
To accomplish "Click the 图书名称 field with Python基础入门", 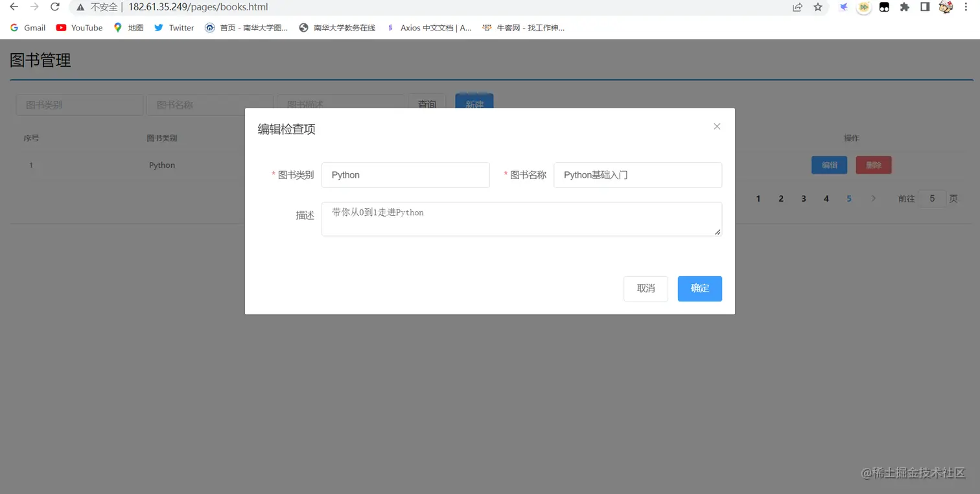I will (638, 175).
